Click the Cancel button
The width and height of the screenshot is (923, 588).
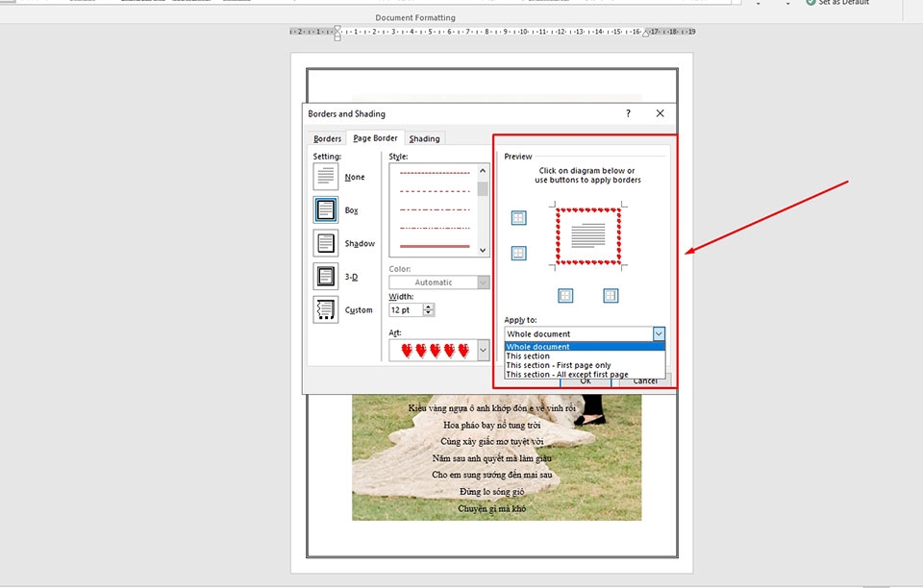click(x=645, y=380)
